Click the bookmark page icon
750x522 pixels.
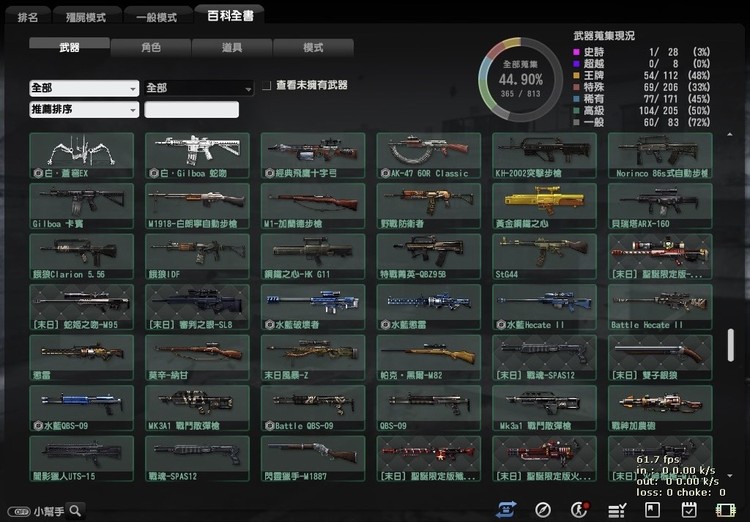652,510
